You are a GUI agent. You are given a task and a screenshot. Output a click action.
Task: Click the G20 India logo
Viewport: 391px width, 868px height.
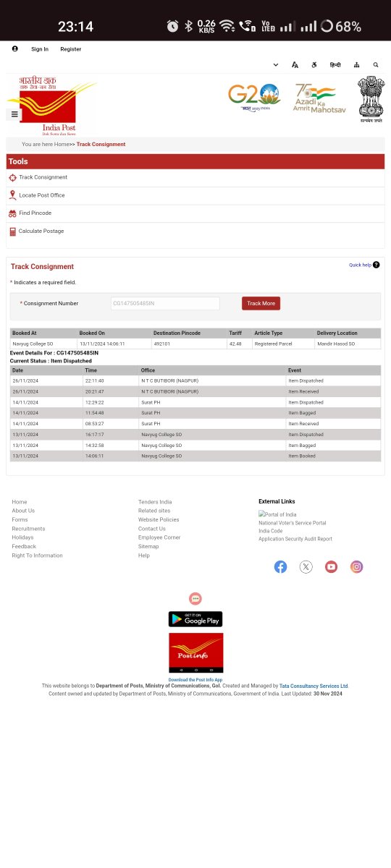point(254,97)
